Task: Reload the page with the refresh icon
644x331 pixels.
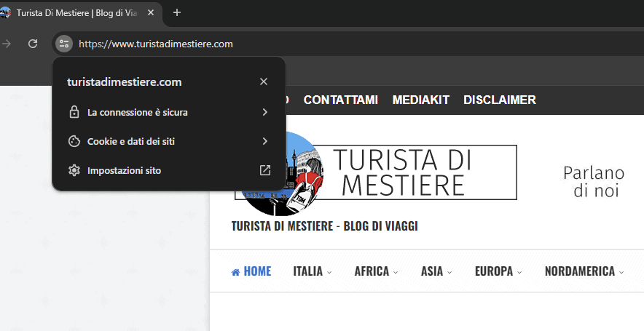Action: [x=33, y=44]
